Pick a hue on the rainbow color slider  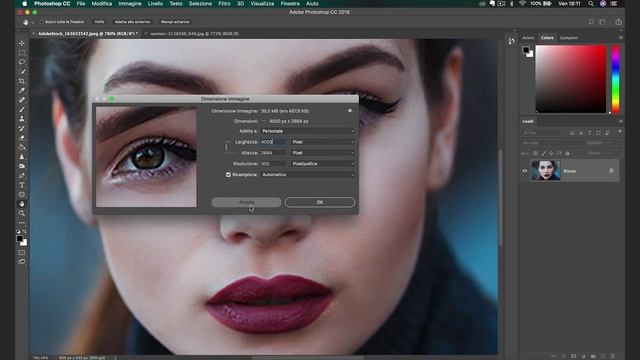(x=616, y=79)
